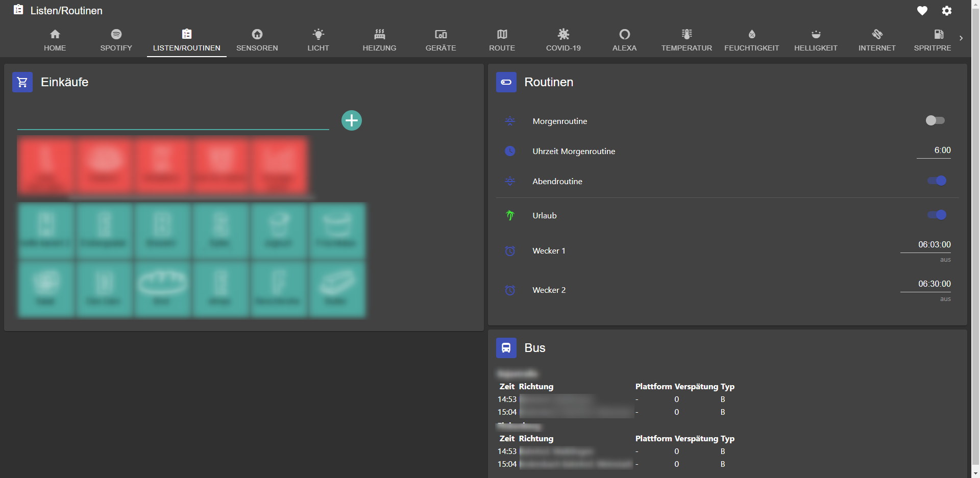Click the Urlaub palm tree icon

510,215
